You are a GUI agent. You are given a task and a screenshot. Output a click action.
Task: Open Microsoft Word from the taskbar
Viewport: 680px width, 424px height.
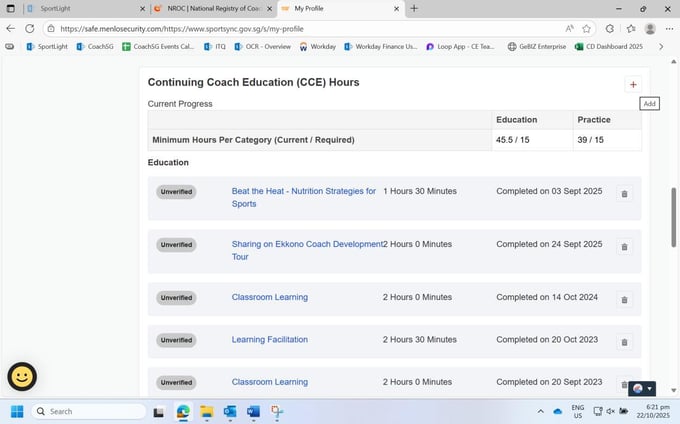[x=253, y=411]
